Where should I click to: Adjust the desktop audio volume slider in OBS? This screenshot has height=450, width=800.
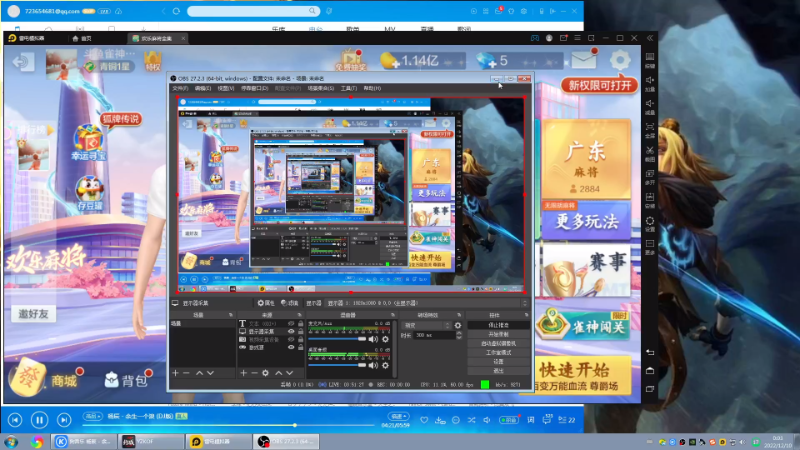[337, 365]
